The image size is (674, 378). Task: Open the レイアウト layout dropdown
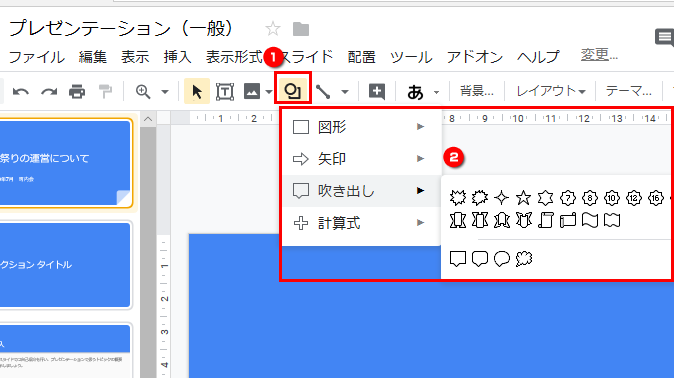pyautogui.click(x=551, y=91)
